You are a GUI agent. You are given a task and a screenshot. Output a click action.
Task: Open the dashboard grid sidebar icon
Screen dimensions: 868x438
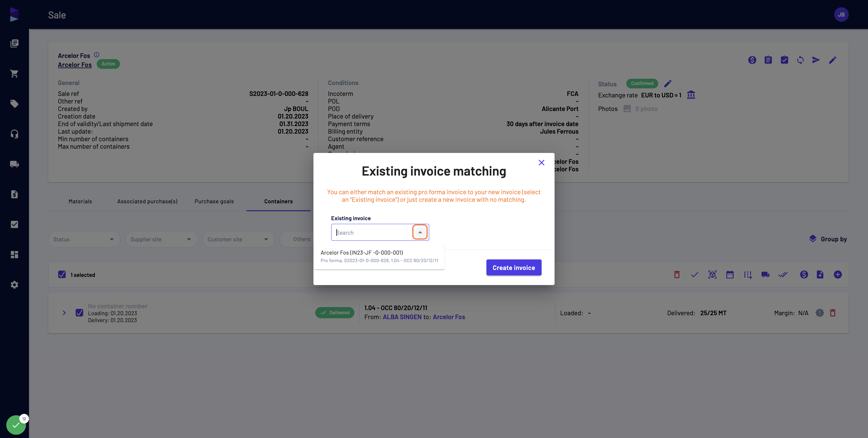click(14, 255)
